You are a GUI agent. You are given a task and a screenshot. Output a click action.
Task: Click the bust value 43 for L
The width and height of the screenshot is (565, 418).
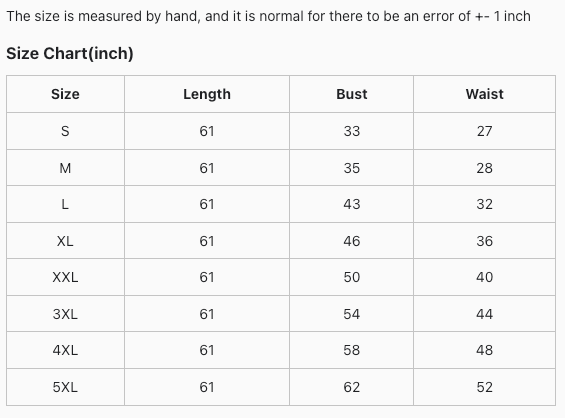pyautogui.click(x=351, y=204)
